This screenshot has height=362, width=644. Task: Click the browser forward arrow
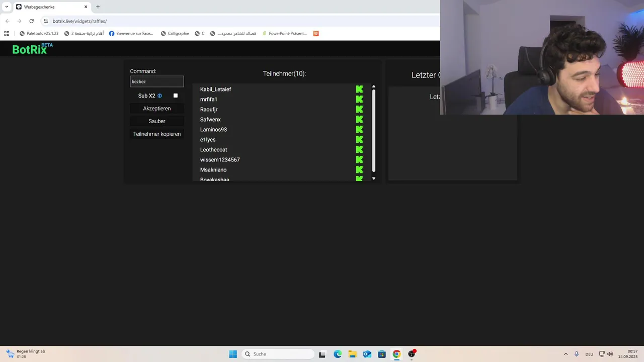(x=19, y=21)
